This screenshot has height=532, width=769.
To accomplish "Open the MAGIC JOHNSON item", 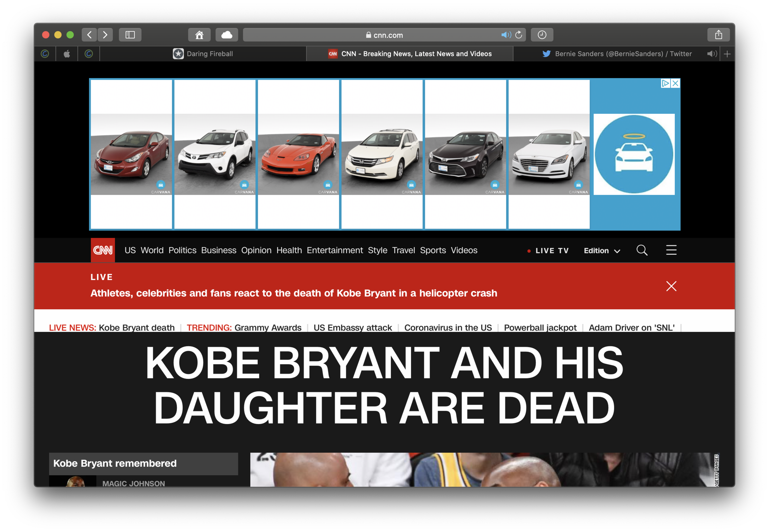I will click(x=133, y=483).
